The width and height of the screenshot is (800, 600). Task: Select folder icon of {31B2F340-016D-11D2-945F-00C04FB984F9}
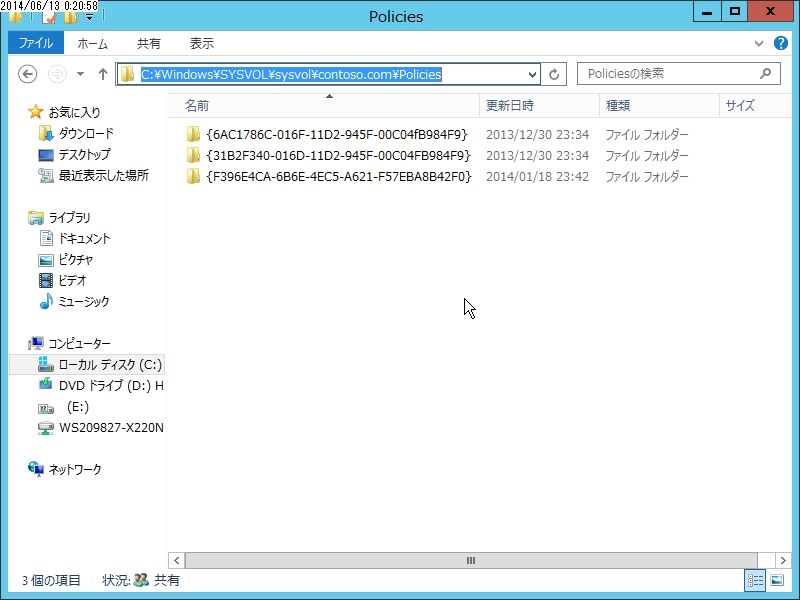click(x=193, y=155)
